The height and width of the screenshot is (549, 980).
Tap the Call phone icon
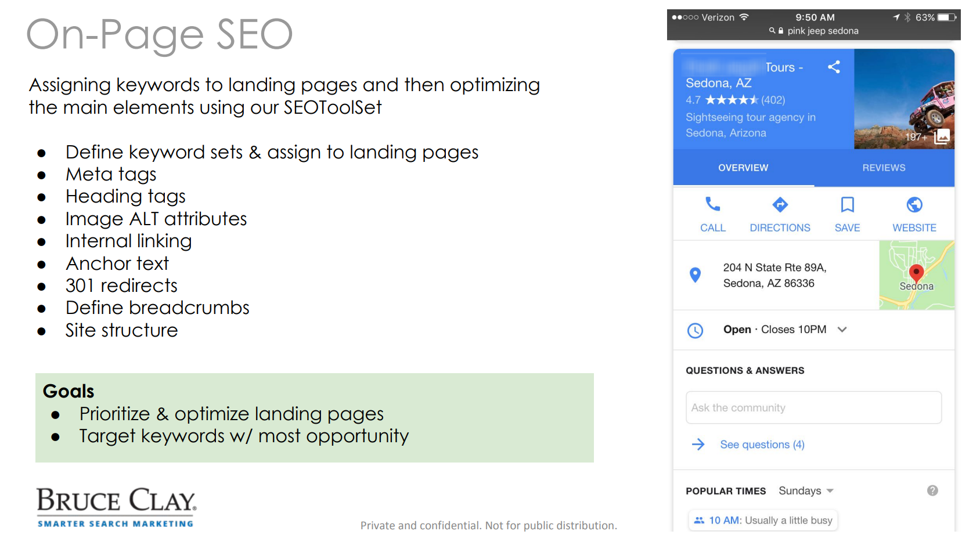click(712, 205)
